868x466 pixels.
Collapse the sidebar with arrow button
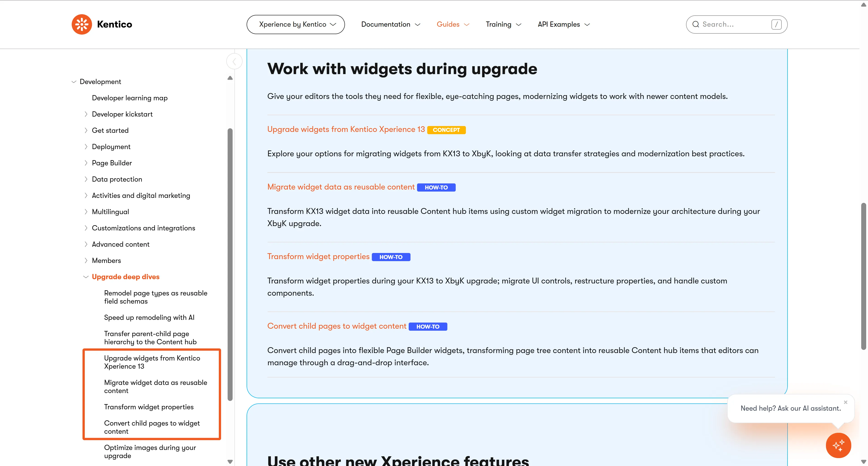234,62
